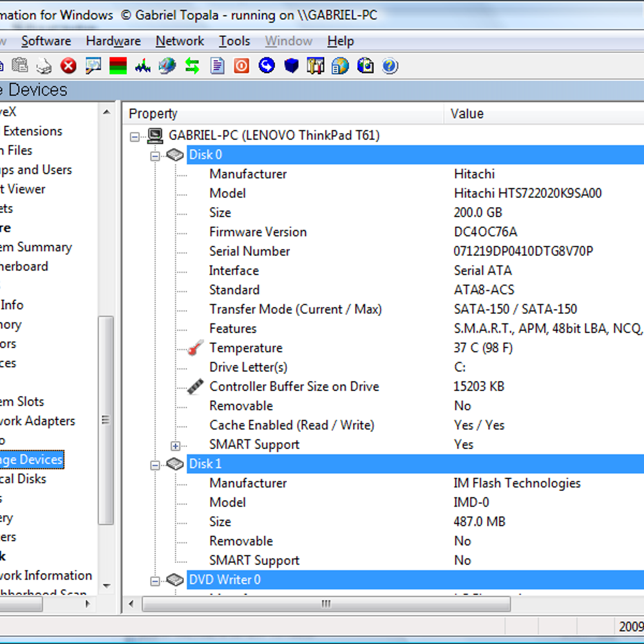
Task: Click the clipboard copy toolbar icon
Action: pos(19,66)
